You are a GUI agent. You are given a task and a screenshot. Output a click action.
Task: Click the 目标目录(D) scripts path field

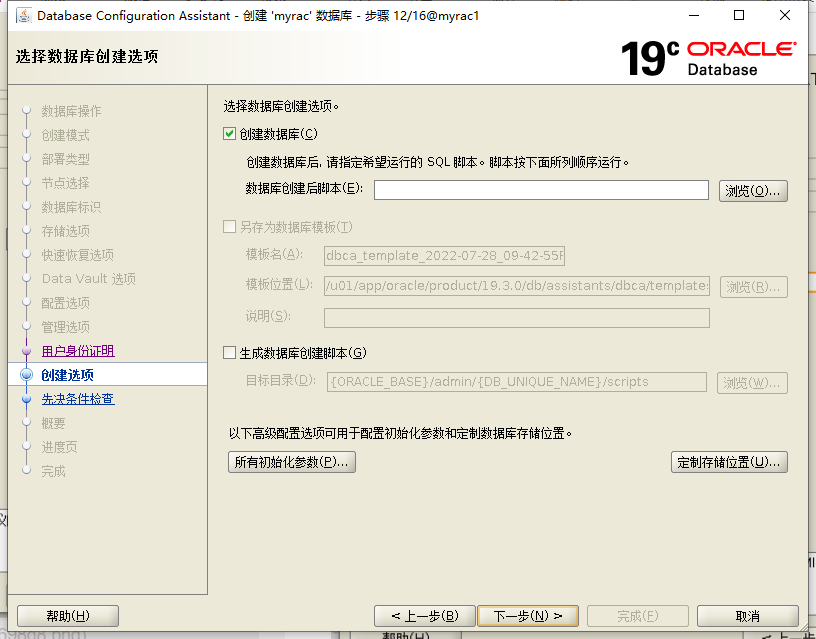[x=516, y=382]
